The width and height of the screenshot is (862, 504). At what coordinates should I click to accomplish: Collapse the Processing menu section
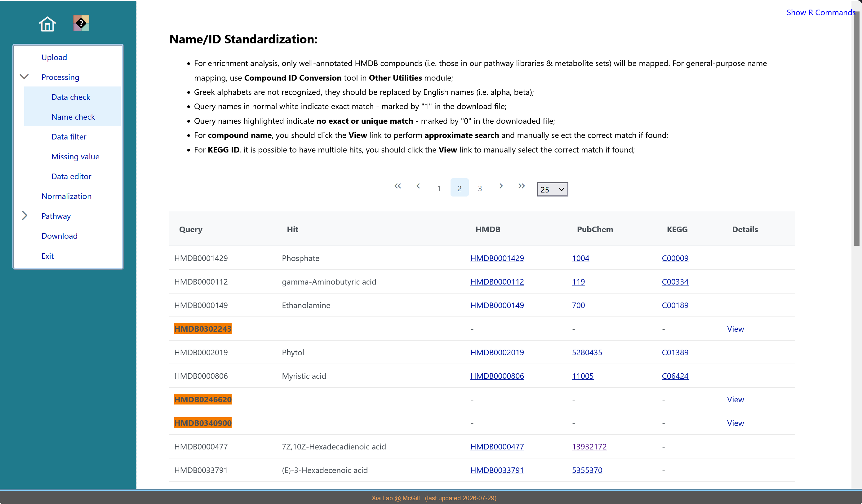24,77
